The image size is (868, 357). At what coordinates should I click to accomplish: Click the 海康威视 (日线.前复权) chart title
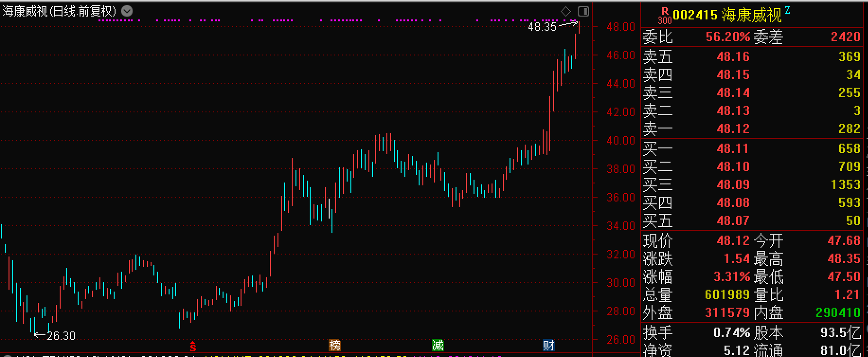[60, 11]
